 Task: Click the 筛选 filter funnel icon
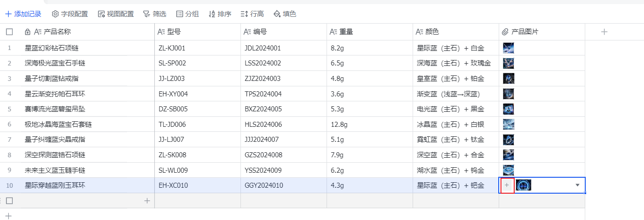[x=146, y=14]
